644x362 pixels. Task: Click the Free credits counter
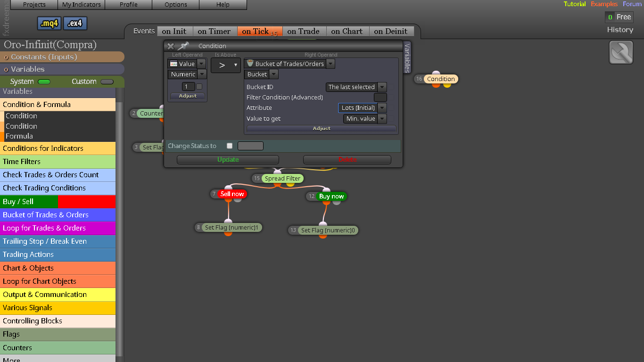click(x=619, y=17)
